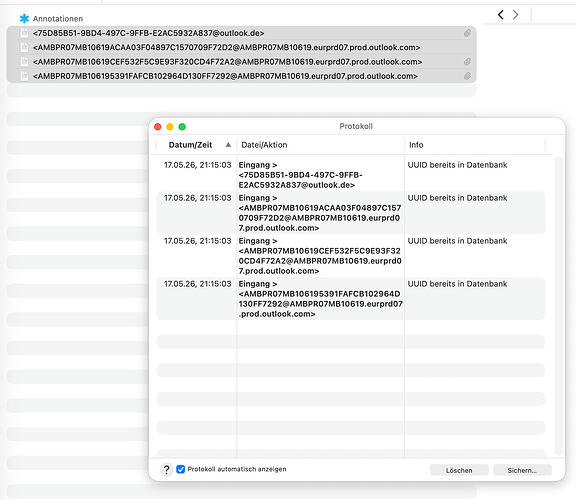Image resolution: width=576 pixels, height=500 pixels.
Task: Click the Sichern... button
Action: point(522,470)
